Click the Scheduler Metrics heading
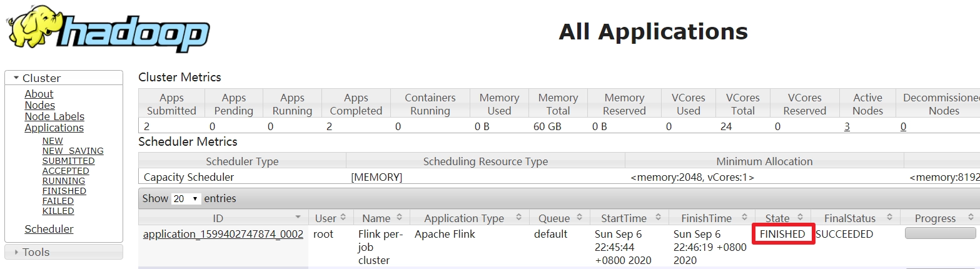The width and height of the screenshot is (980, 269). point(188,141)
